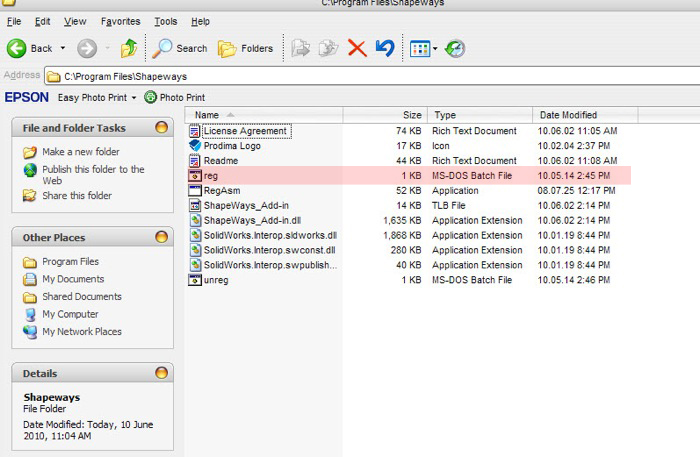Click the blue Undo arrow icon

click(x=384, y=48)
